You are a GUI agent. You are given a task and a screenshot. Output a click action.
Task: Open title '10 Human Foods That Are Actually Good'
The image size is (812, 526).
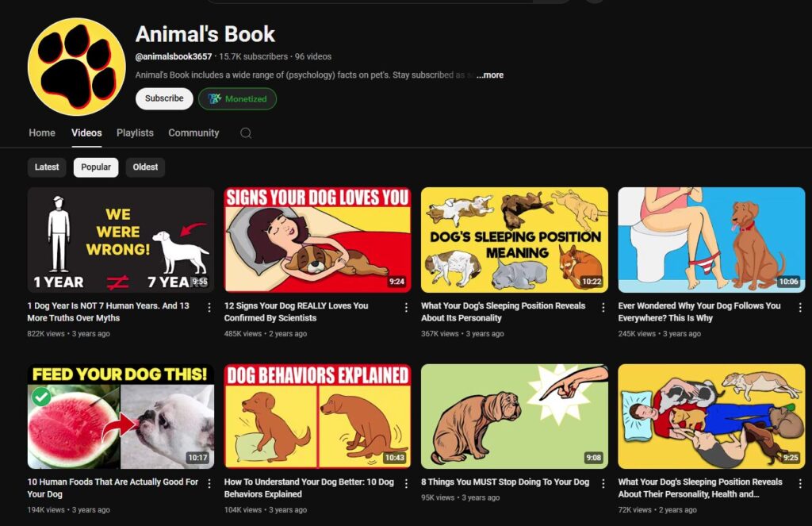click(113, 488)
